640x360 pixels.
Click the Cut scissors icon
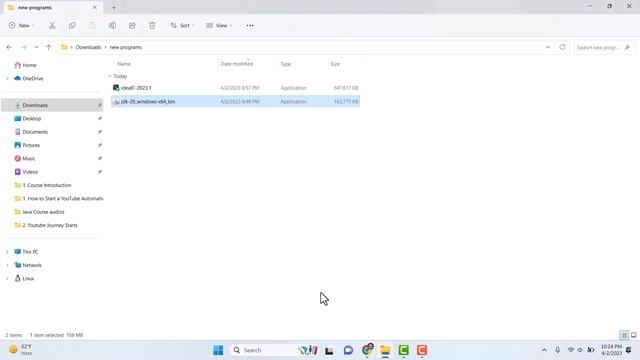(52, 25)
